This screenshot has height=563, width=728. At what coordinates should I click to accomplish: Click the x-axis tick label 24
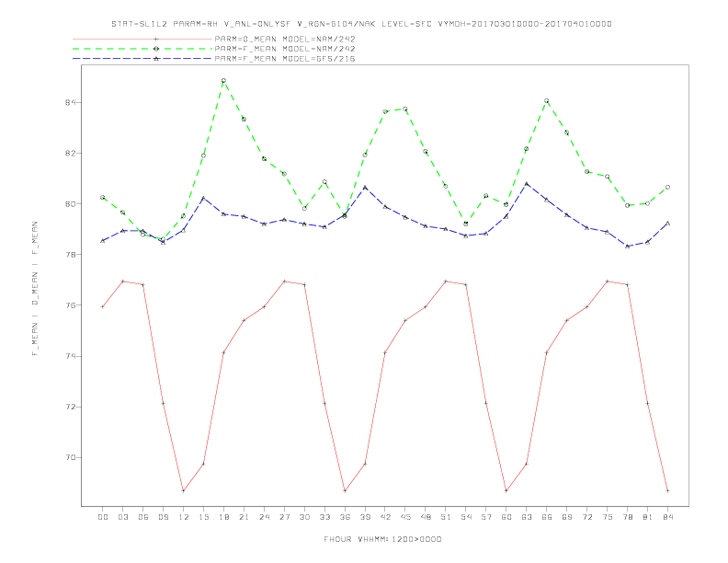(x=264, y=517)
